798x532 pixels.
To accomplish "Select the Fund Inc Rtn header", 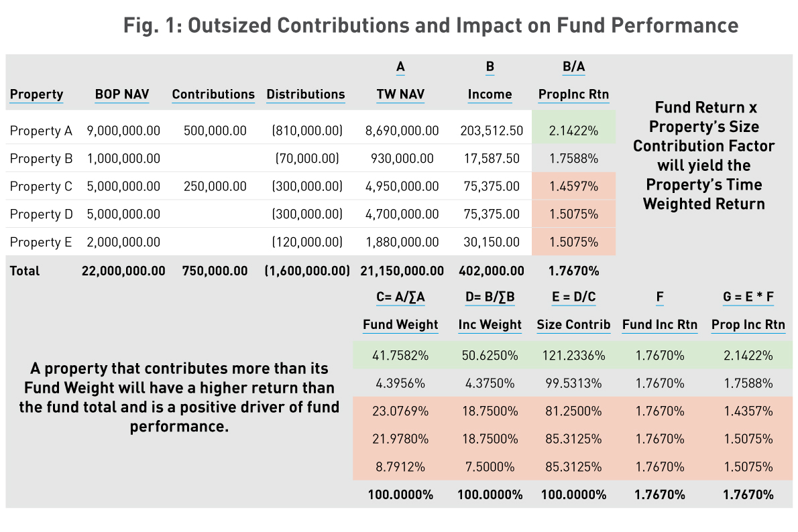I will pos(660,325).
